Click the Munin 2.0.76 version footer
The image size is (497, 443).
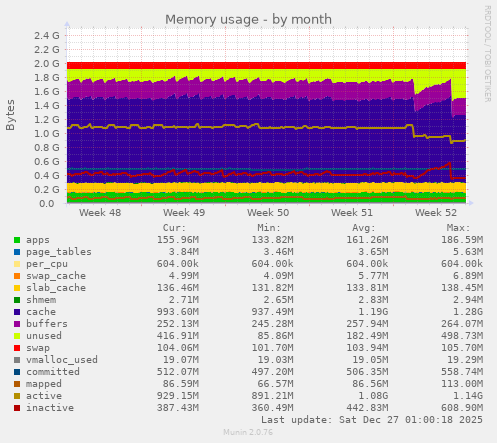tap(248, 432)
